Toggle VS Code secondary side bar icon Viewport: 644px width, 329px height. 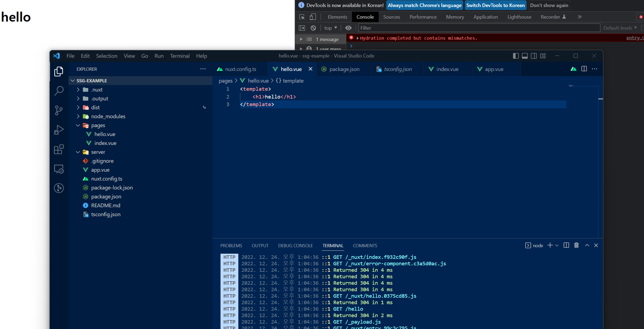tap(534, 56)
